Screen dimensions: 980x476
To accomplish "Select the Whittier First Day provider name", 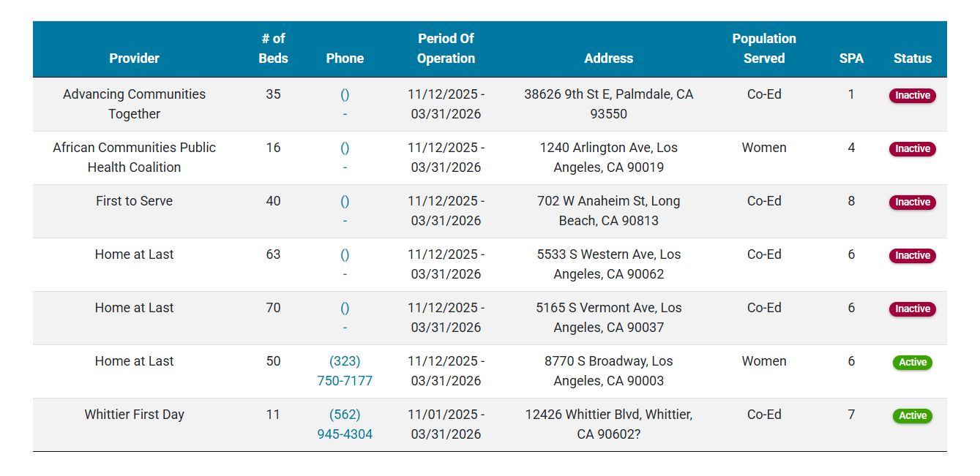I will (134, 415).
